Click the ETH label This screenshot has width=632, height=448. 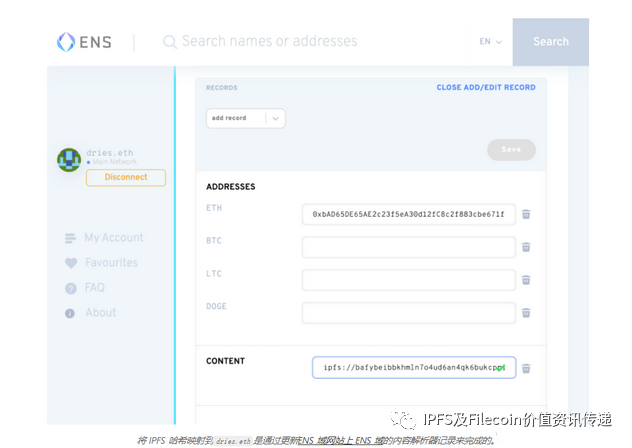coord(214,208)
